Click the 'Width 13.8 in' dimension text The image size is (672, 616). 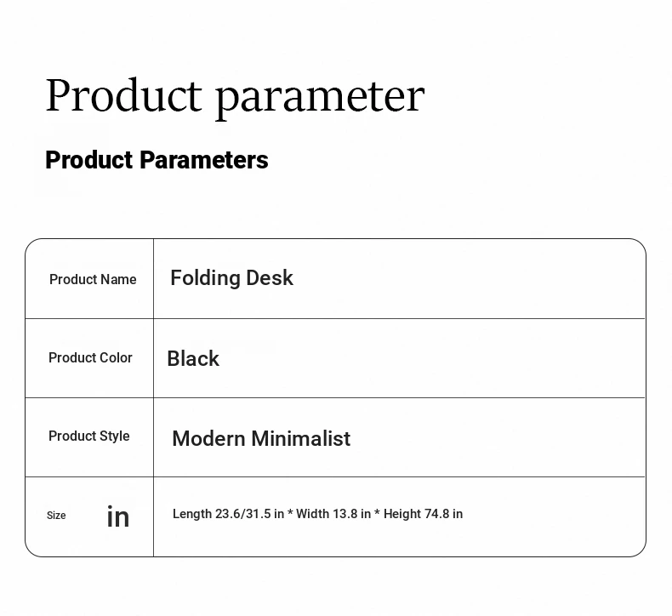coord(333,514)
